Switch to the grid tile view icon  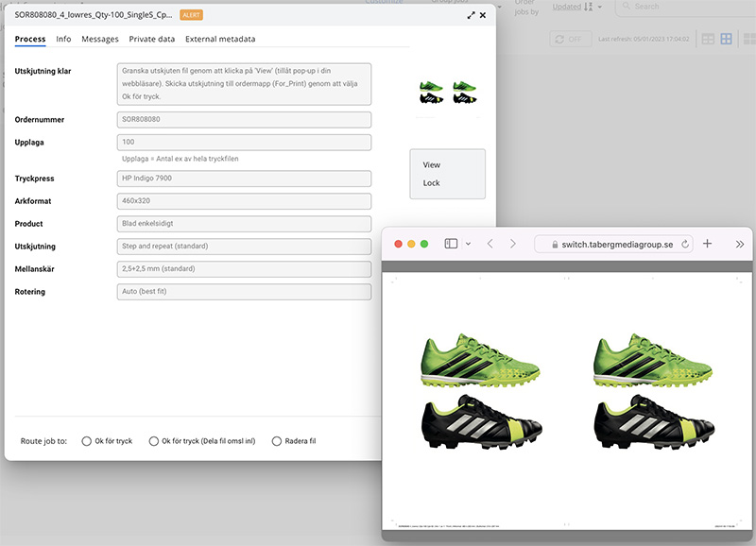[726, 39]
